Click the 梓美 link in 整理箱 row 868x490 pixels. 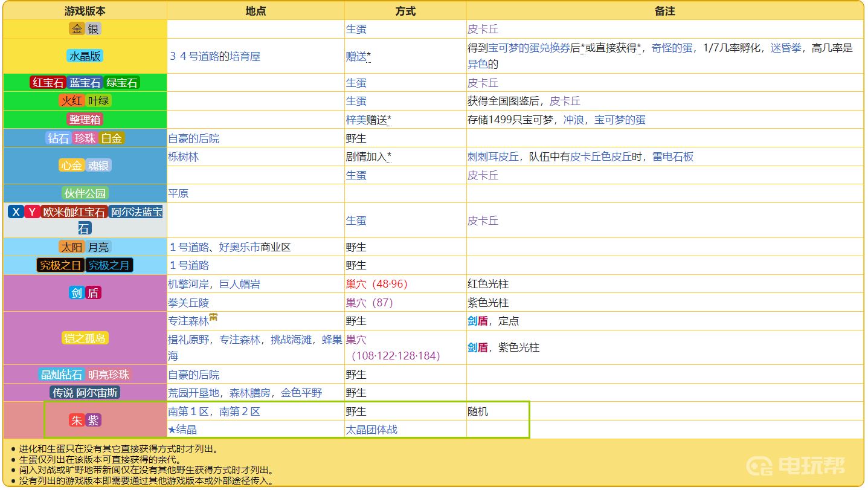click(356, 120)
